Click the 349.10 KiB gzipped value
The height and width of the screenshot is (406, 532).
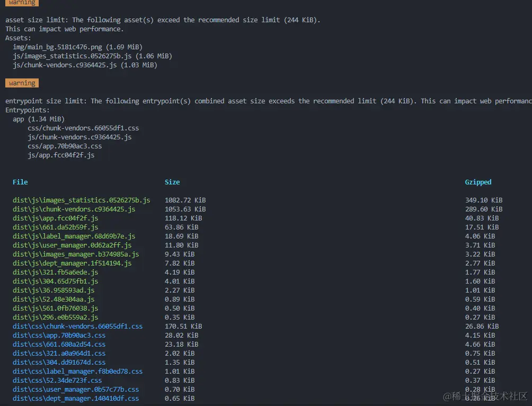click(x=483, y=200)
